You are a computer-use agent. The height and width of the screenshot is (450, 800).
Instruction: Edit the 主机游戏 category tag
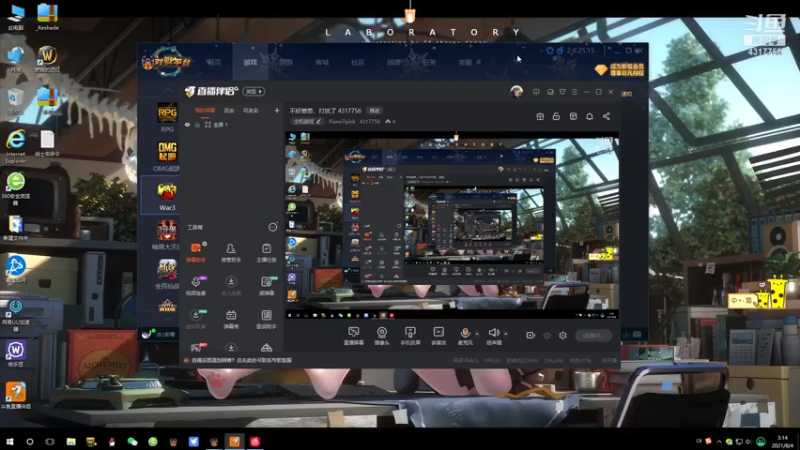click(x=307, y=121)
